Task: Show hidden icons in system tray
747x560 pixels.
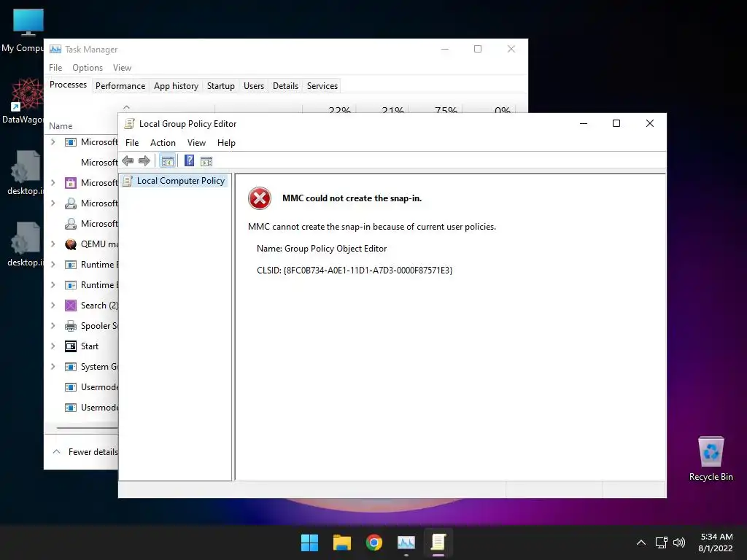Action: [x=641, y=542]
